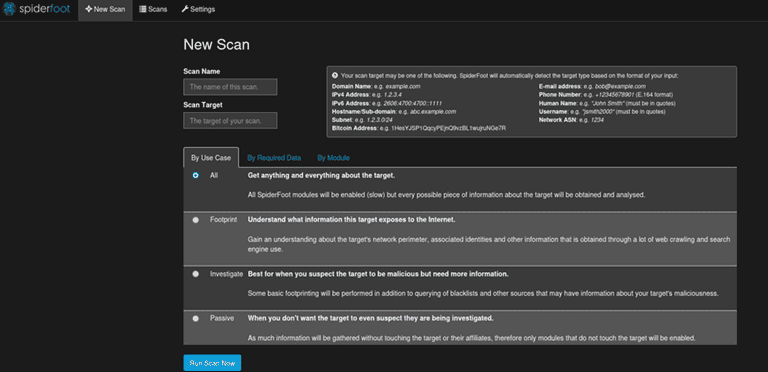Focus the Scan Name input field
The image size is (768, 372).
(x=230, y=87)
